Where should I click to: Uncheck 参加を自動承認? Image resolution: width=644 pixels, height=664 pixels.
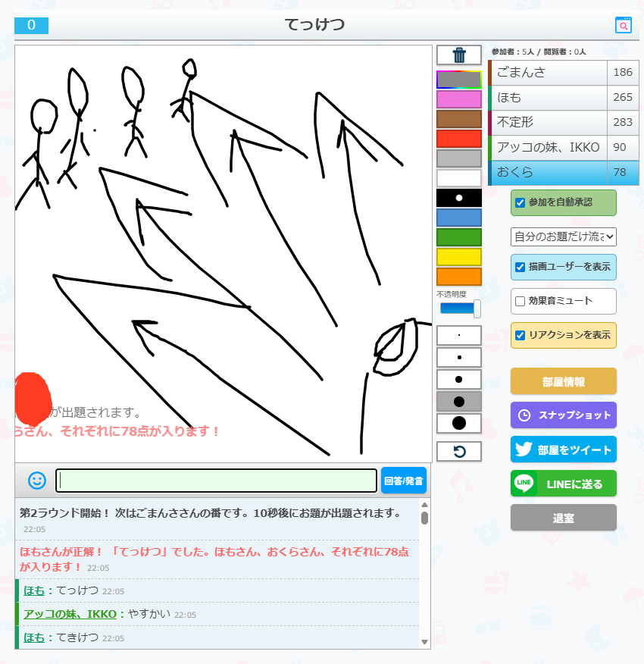pyautogui.click(x=520, y=202)
